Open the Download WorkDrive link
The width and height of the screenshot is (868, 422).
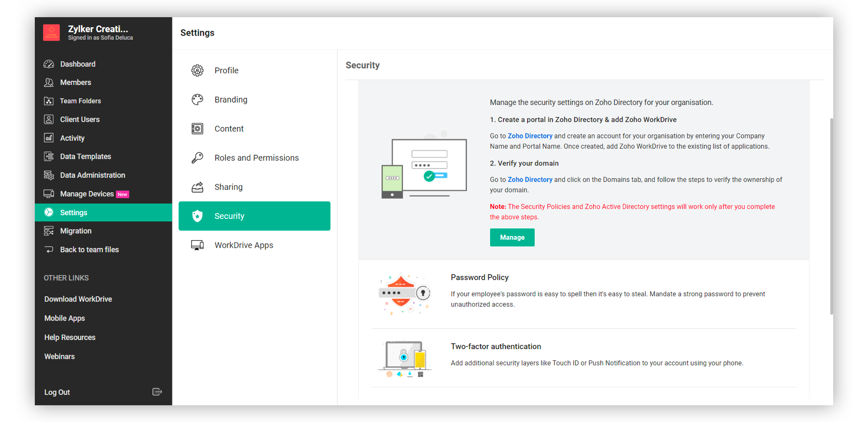pos(78,299)
